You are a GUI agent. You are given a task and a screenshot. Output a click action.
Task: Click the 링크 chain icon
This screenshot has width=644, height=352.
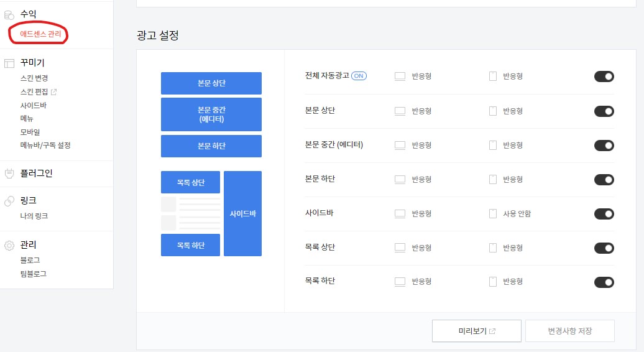coord(9,201)
